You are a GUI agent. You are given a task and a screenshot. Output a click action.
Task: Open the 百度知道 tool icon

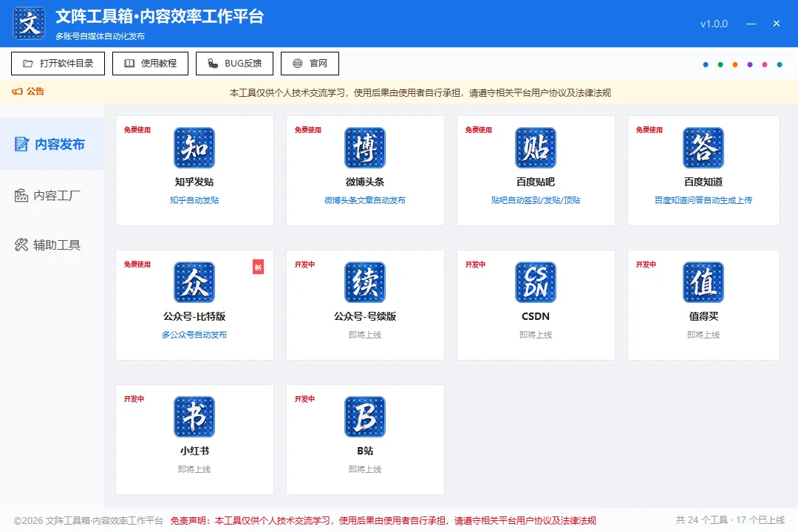(703, 148)
